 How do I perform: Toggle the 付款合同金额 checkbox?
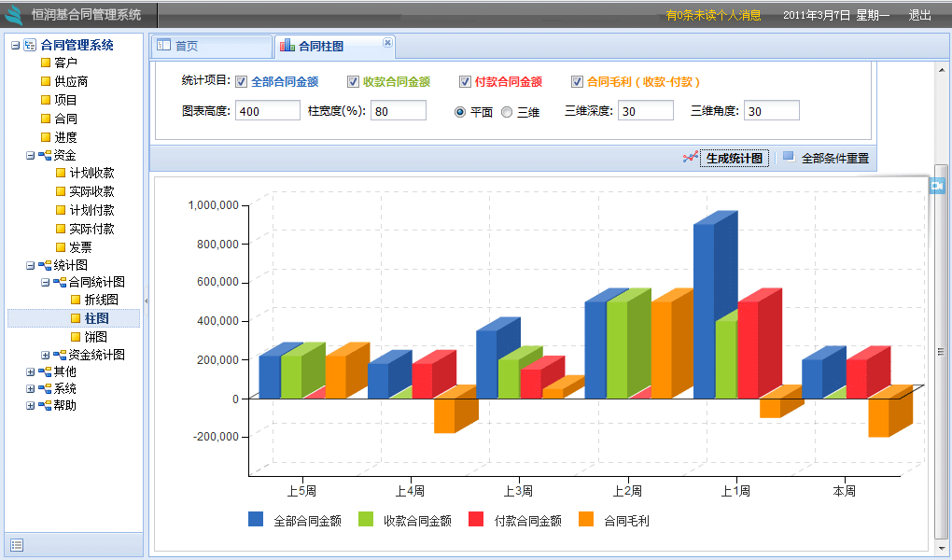tap(465, 81)
